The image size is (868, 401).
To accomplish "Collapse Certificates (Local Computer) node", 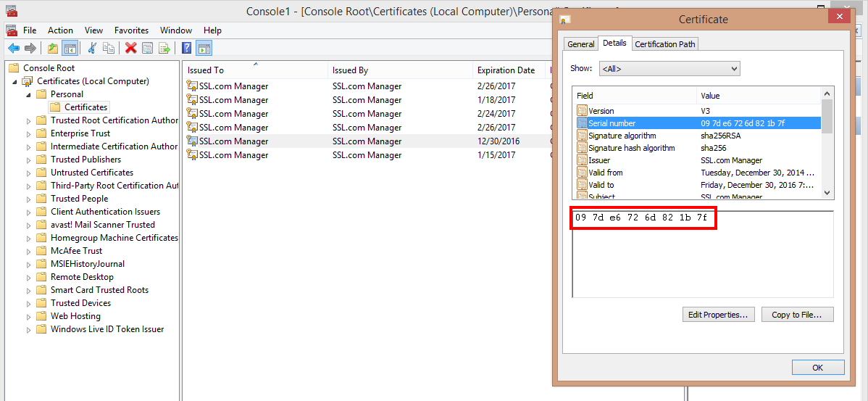I will 14,82.
